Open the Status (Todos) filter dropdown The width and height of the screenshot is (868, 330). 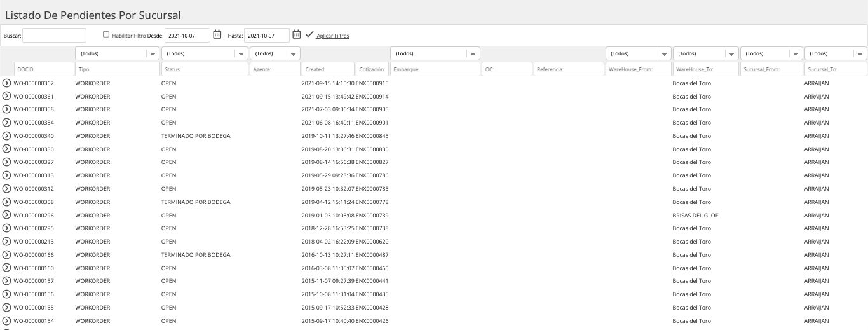[x=205, y=54]
